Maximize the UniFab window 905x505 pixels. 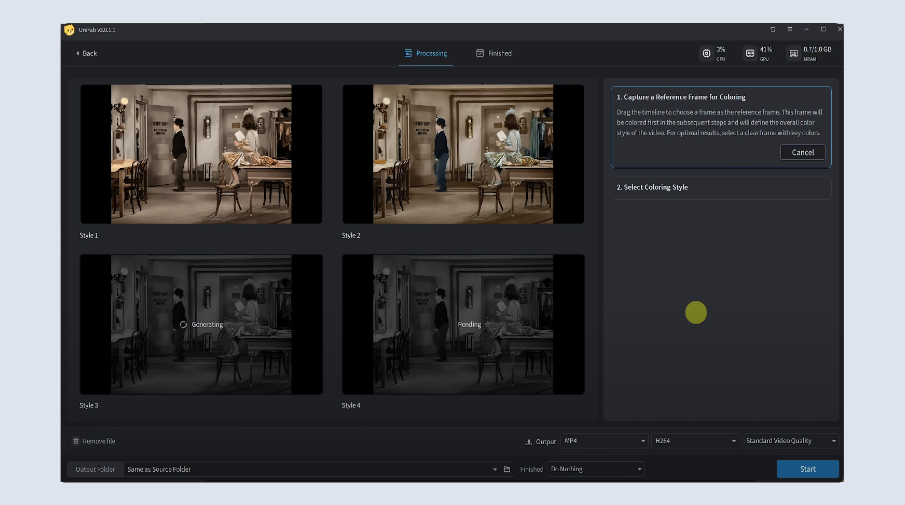(823, 29)
